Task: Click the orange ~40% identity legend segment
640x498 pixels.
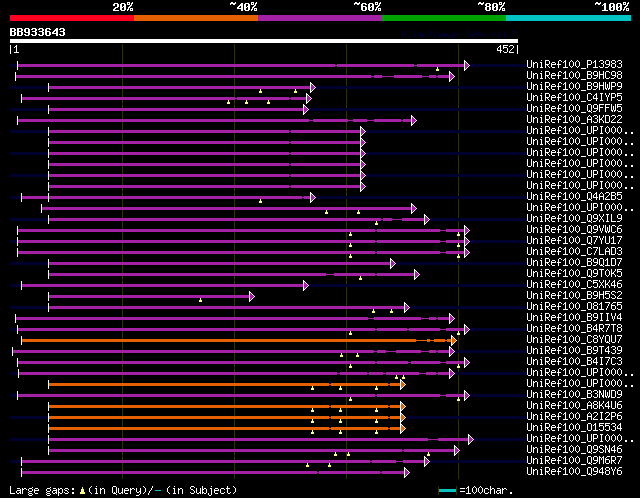Action: 196,18
